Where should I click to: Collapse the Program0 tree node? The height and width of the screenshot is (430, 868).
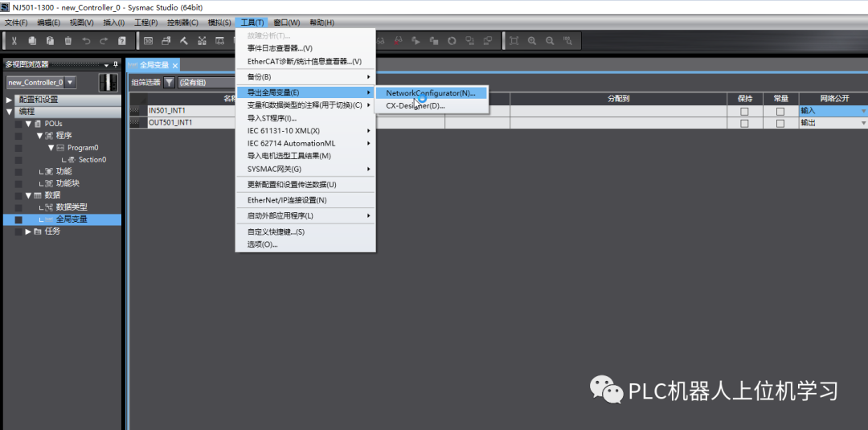tap(51, 148)
